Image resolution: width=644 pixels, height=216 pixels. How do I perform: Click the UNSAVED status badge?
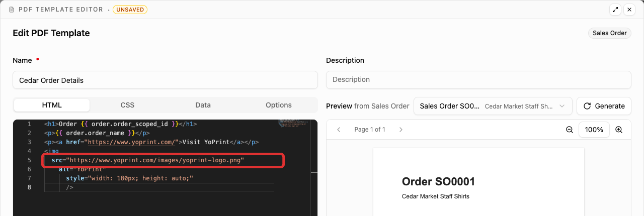[130, 10]
